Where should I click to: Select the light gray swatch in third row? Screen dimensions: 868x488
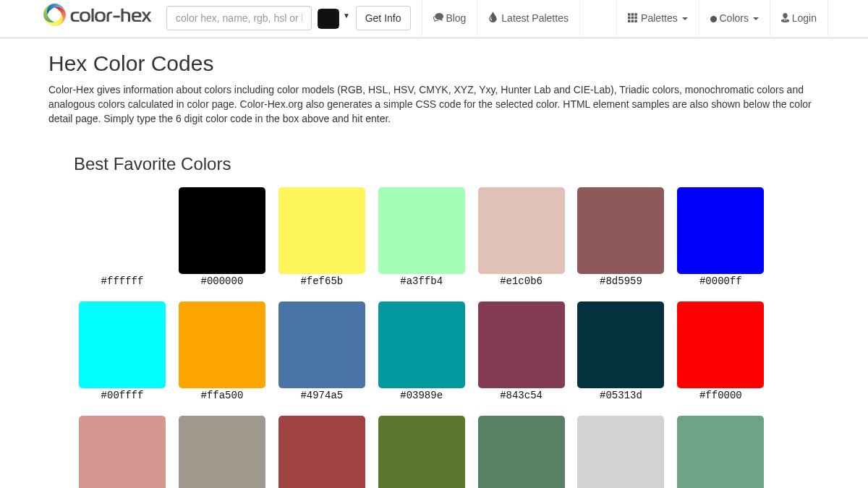[x=621, y=452]
